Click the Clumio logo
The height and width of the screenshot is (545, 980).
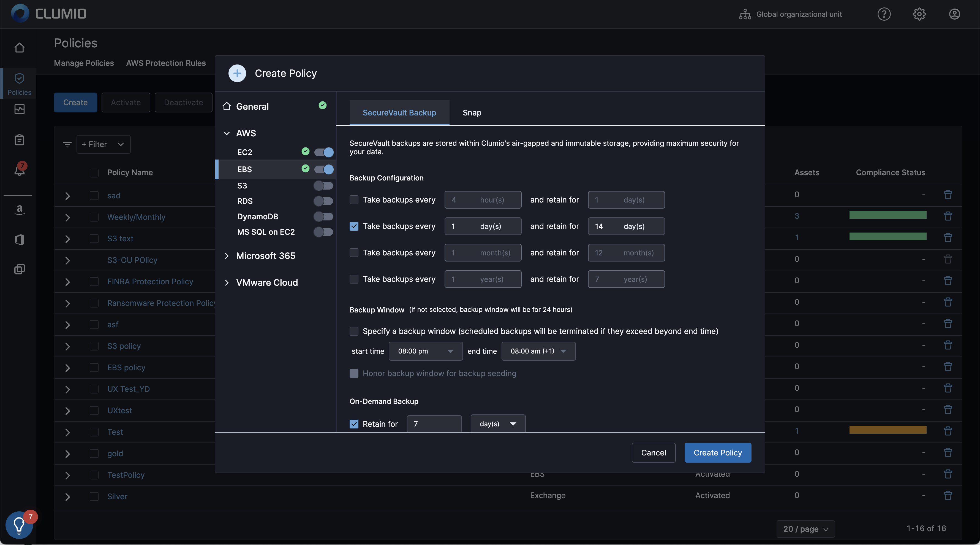49,14
